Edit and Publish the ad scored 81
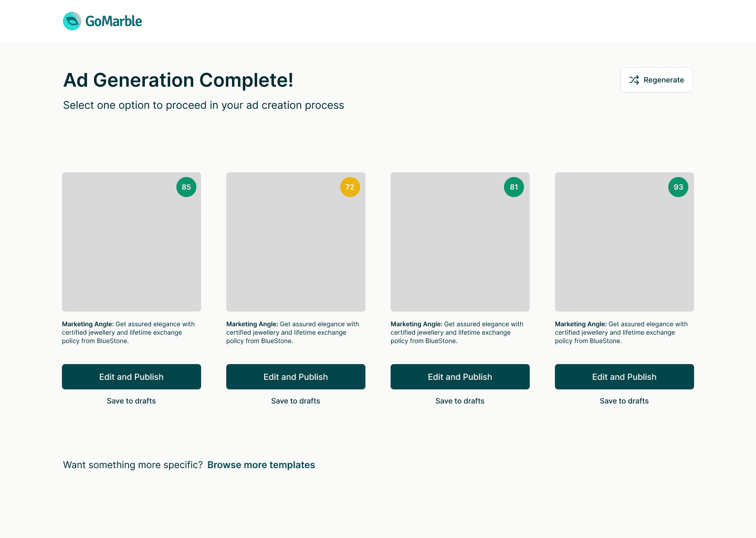The width and height of the screenshot is (756, 538). click(x=460, y=377)
